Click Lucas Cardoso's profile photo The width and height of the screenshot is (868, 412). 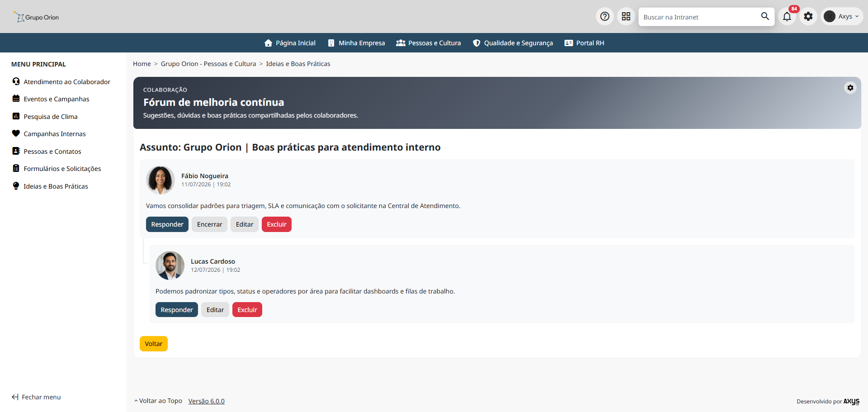click(x=170, y=265)
